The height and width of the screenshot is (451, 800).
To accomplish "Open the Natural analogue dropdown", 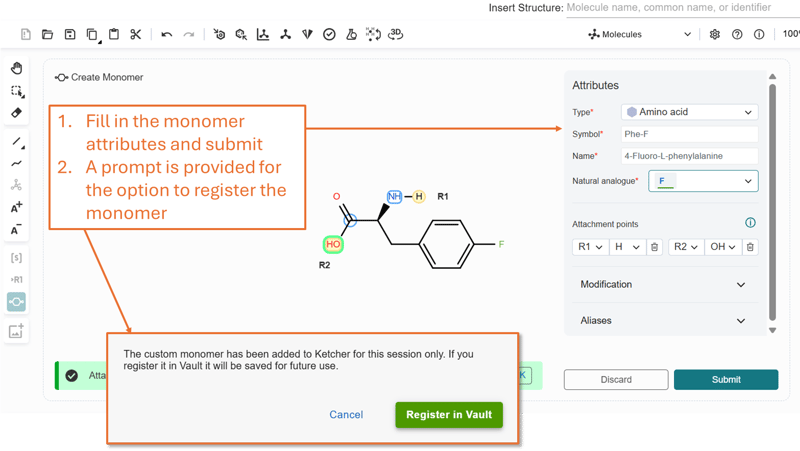I will pos(703,181).
